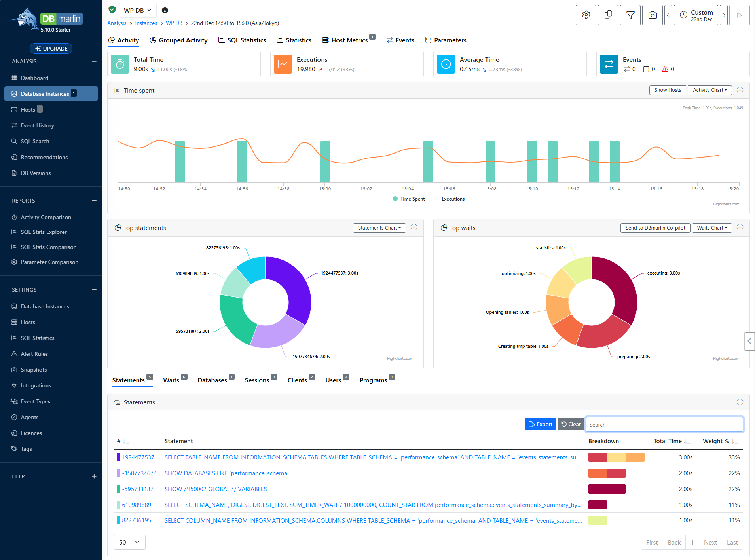Click the copy pages icon button
Viewport: 755px width, 560px height.
(x=608, y=15)
